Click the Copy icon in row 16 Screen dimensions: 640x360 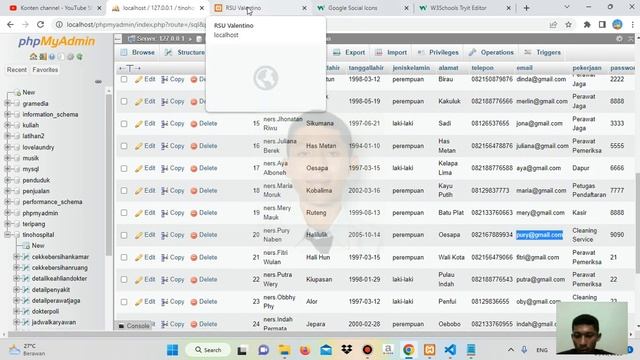(164, 146)
